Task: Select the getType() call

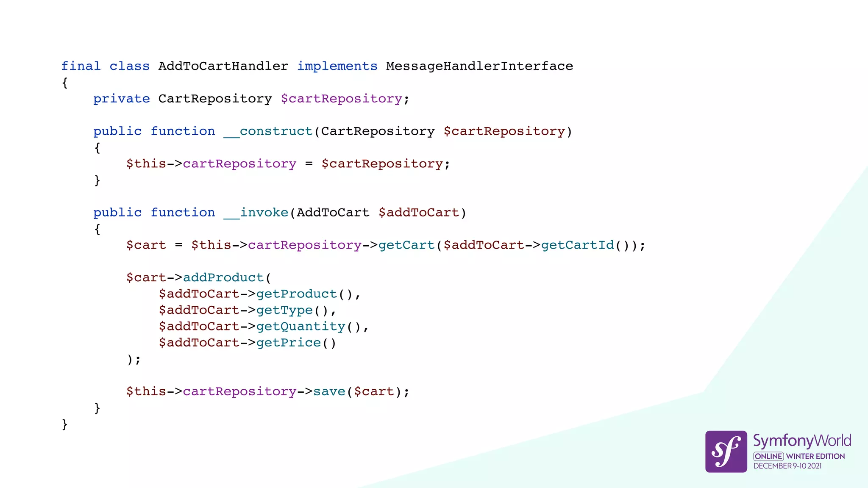Action: pos(292,310)
